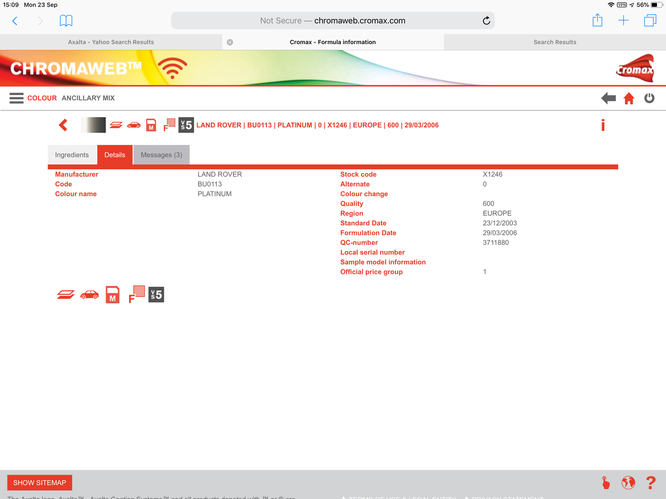Go to Chromaweb home

[x=629, y=99]
